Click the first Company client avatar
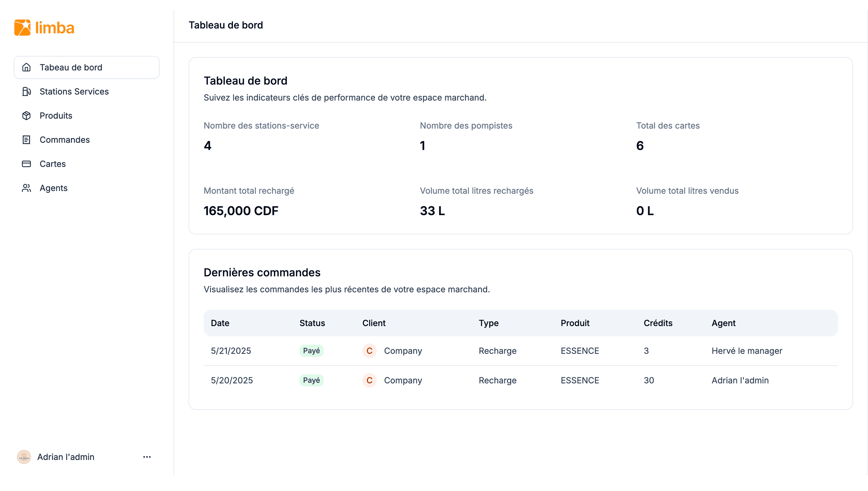 [x=369, y=351]
